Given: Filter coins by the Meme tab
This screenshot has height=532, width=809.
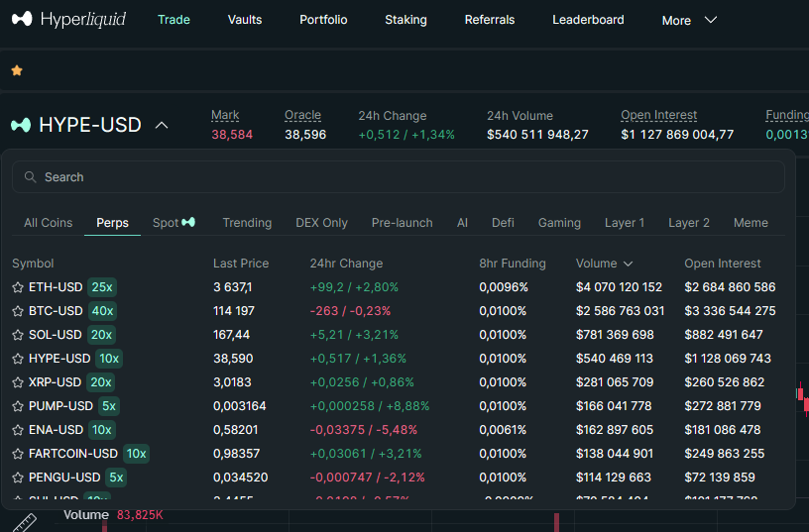Looking at the screenshot, I should tap(751, 223).
